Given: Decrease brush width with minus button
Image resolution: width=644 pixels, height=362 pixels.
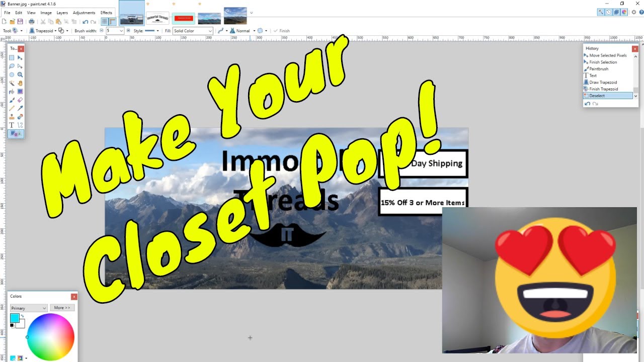Looking at the screenshot, I should (x=101, y=31).
